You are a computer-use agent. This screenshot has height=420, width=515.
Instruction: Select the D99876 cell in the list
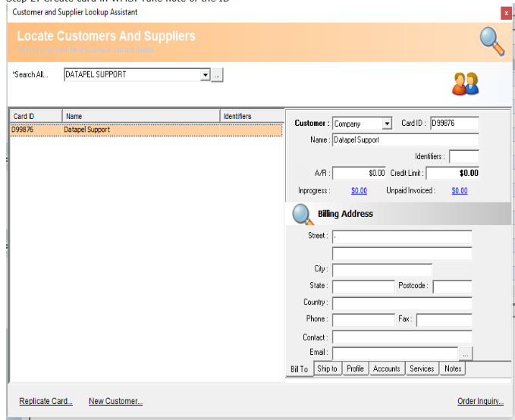point(36,130)
